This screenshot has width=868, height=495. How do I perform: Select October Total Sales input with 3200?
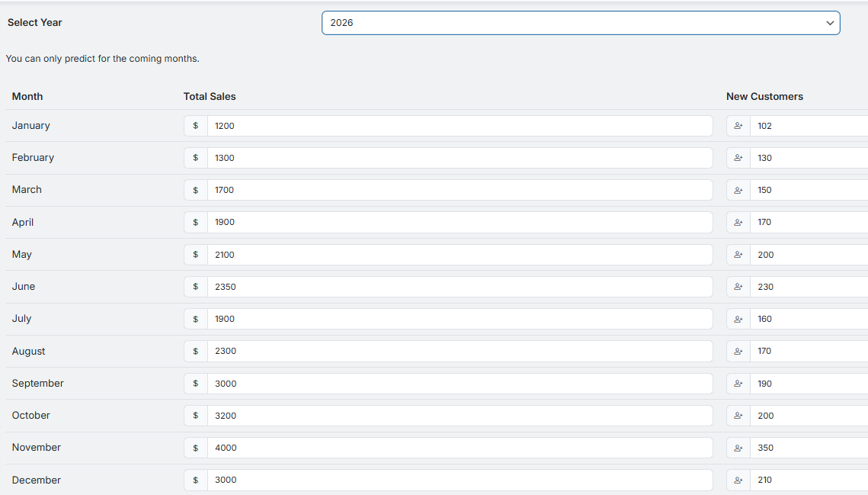pyautogui.click(x=460, y=416)
